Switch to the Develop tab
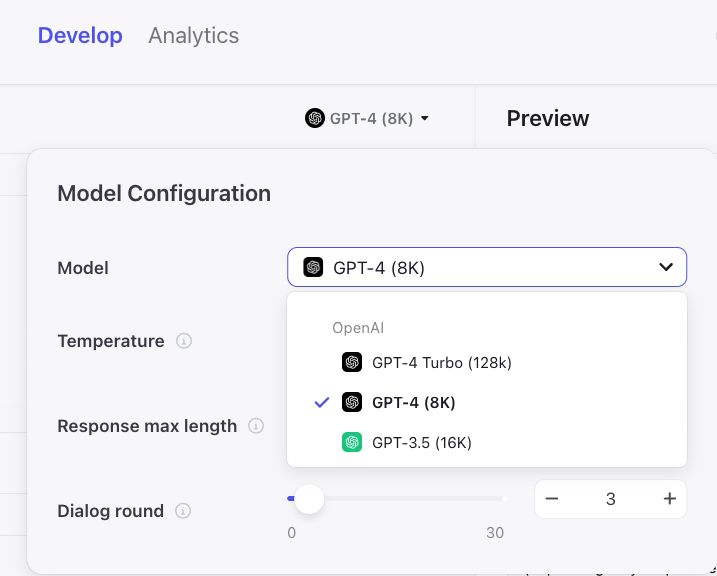 (x=80, y=36)
